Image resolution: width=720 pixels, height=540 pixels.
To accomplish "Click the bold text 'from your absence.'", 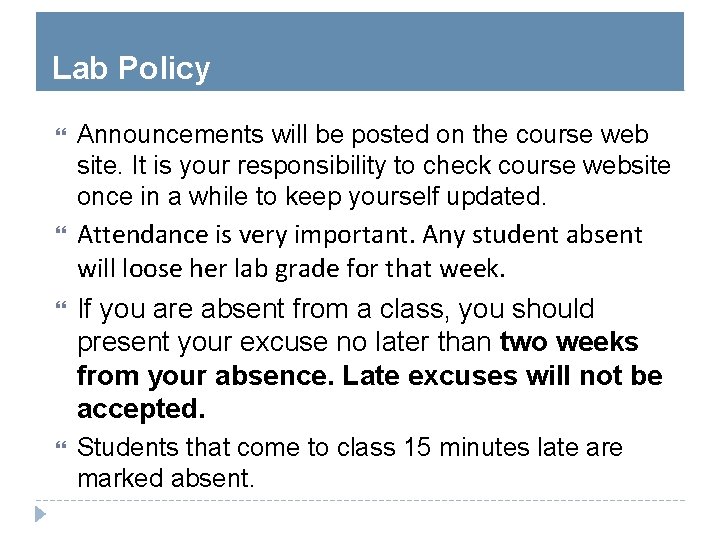I will (x=205, y=377).
